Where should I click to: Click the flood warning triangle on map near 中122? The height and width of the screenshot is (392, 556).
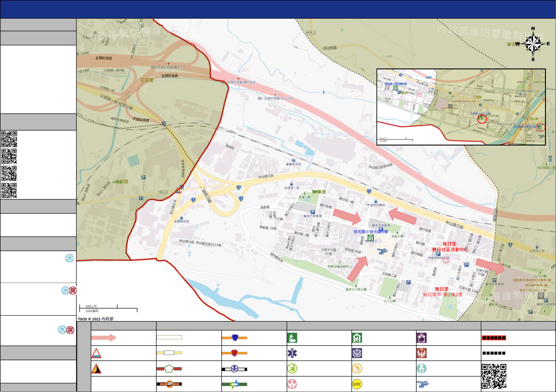178,190
